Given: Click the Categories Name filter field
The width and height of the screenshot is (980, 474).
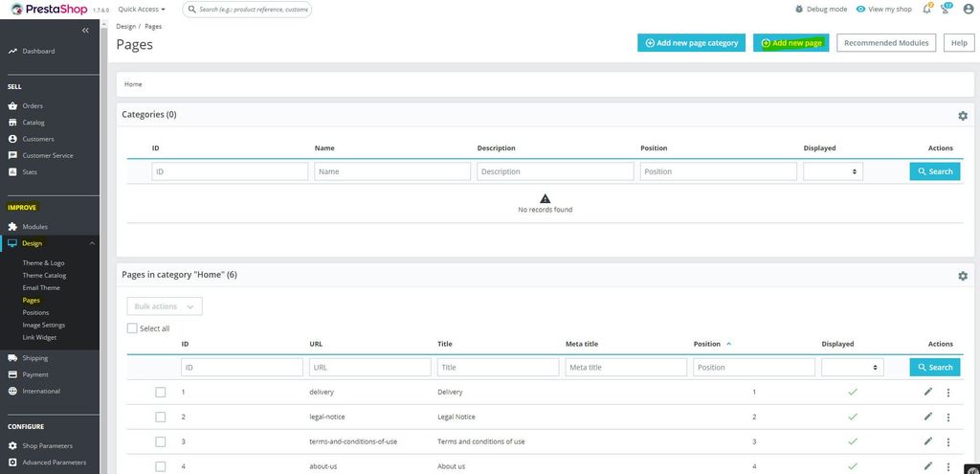Looking at the screenshot, I should click(x=392, y=171).
